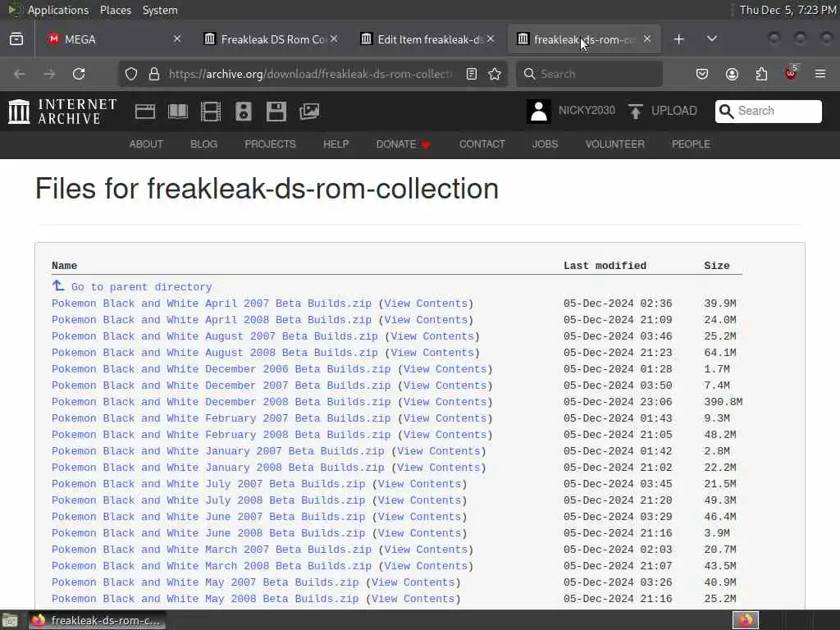Download January 2007 Beta Builds.zip

[218, 451]
